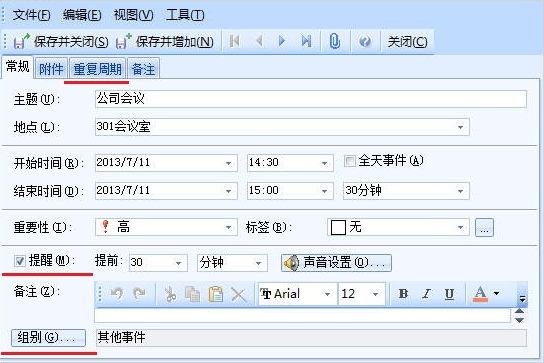Viewport: 544px width, 363px height.
Task: Open the Arial font dropdown
Action: [327, 294]
